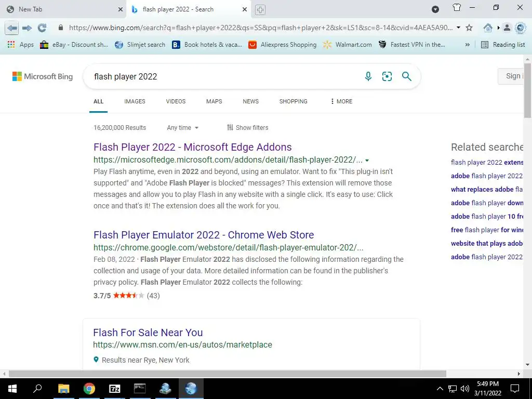Toggle Show filters option

[248, 128]
